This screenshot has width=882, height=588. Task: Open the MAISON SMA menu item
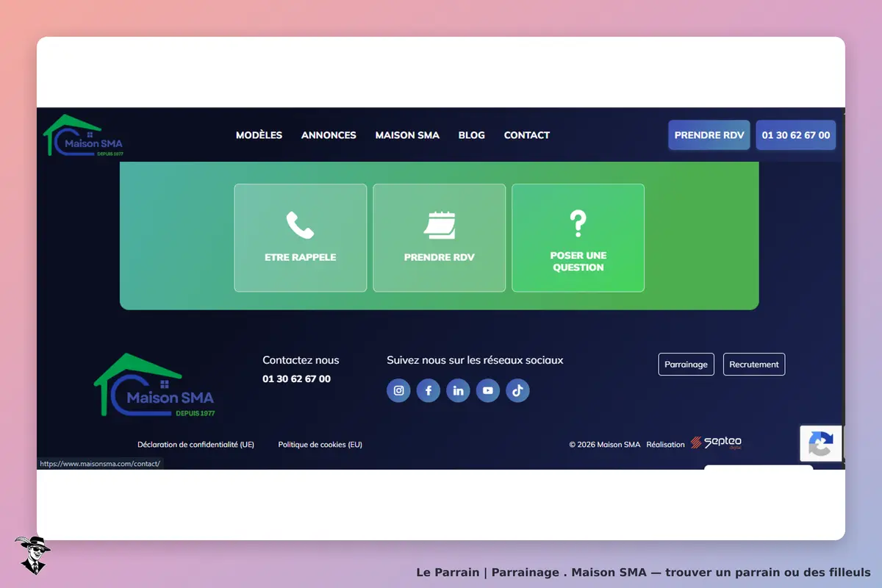(407, 135)
